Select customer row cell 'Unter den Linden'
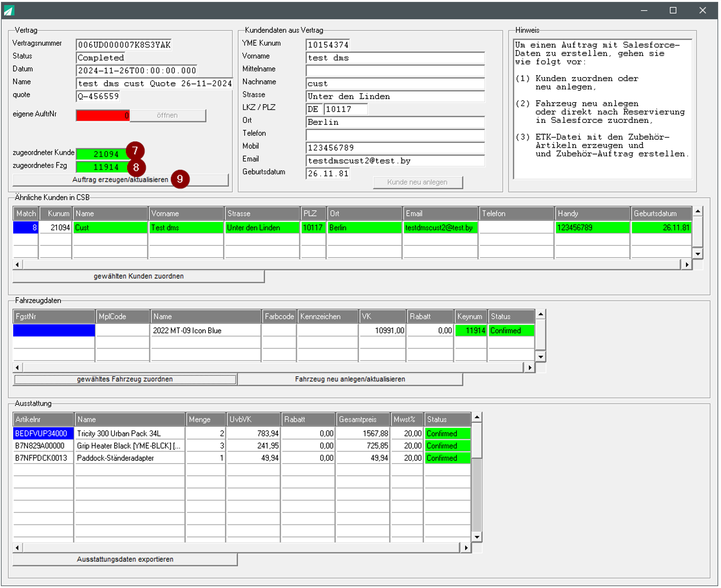This screenshot has width=721, height=588. (262, 228)
